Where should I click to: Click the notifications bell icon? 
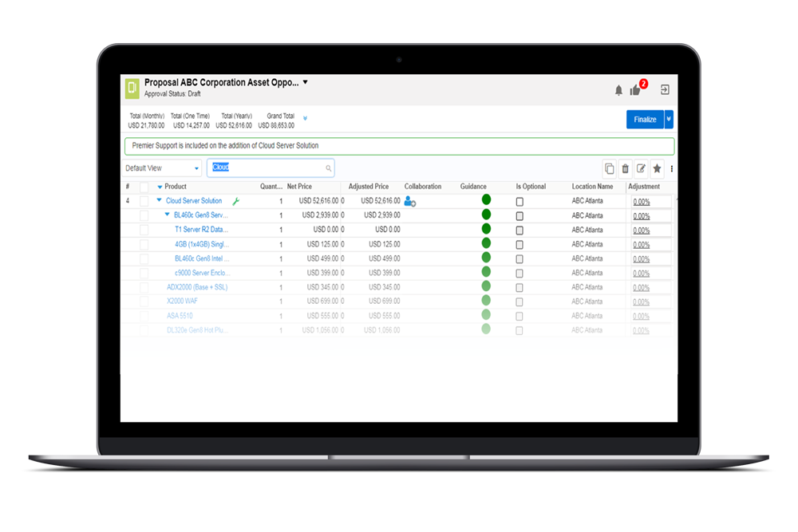tap(618, 91)
